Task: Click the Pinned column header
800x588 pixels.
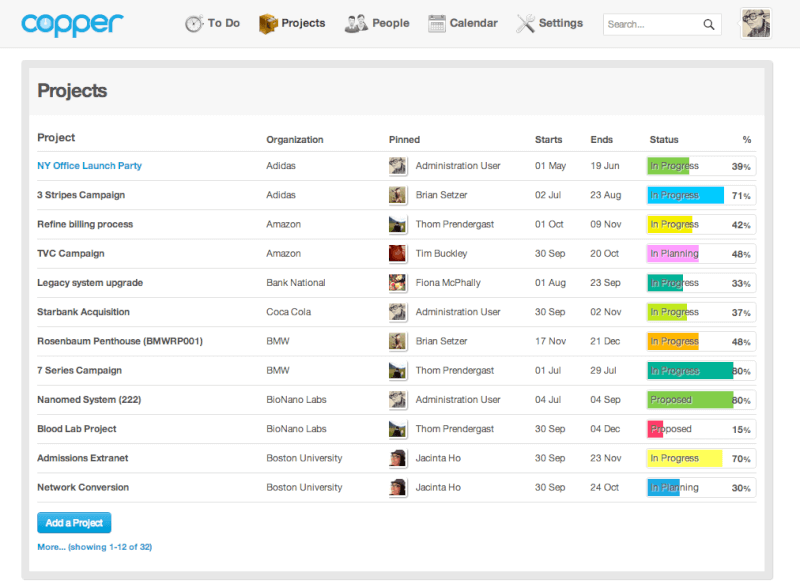Action: tap(404, 140)
